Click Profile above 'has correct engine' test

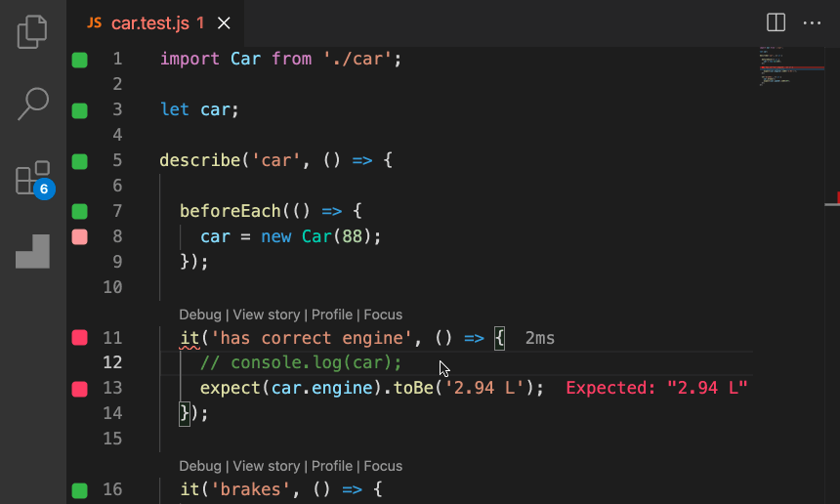pyautogui.click(x=331, y=315)
